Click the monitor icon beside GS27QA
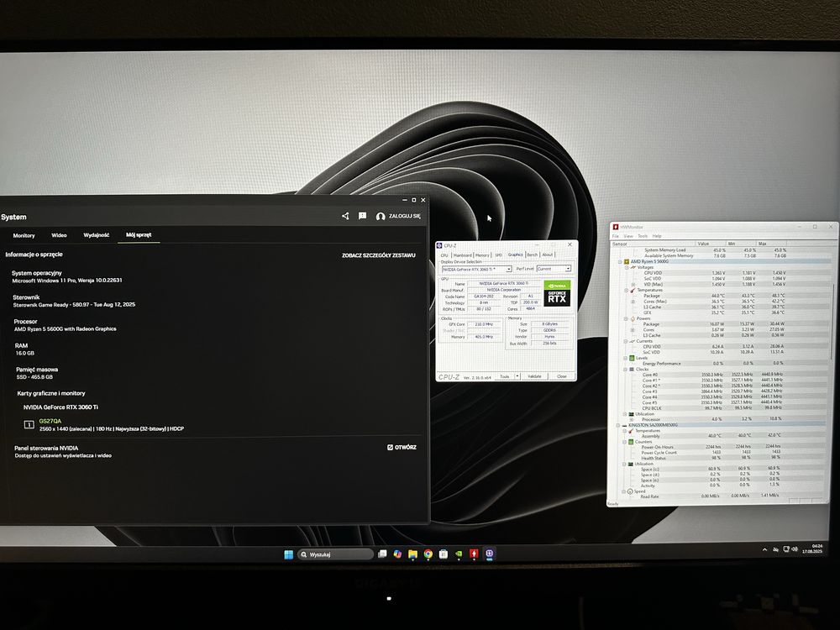 pyautogui.click(x=29, y=424)
